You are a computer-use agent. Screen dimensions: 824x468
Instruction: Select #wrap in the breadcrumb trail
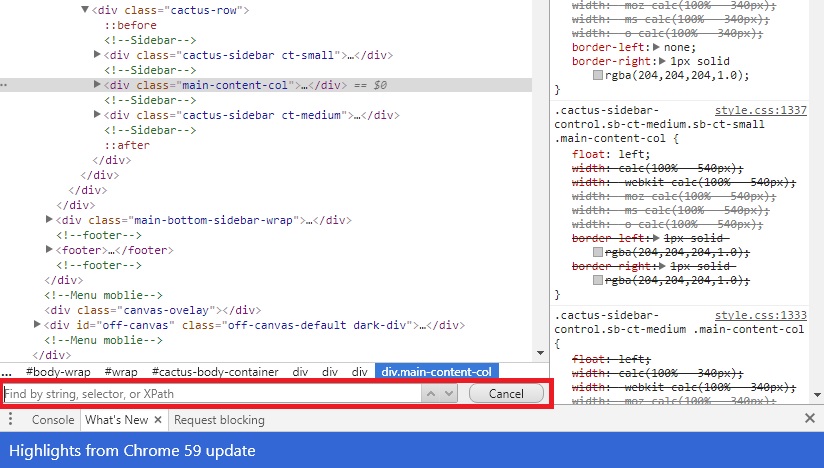121,372
